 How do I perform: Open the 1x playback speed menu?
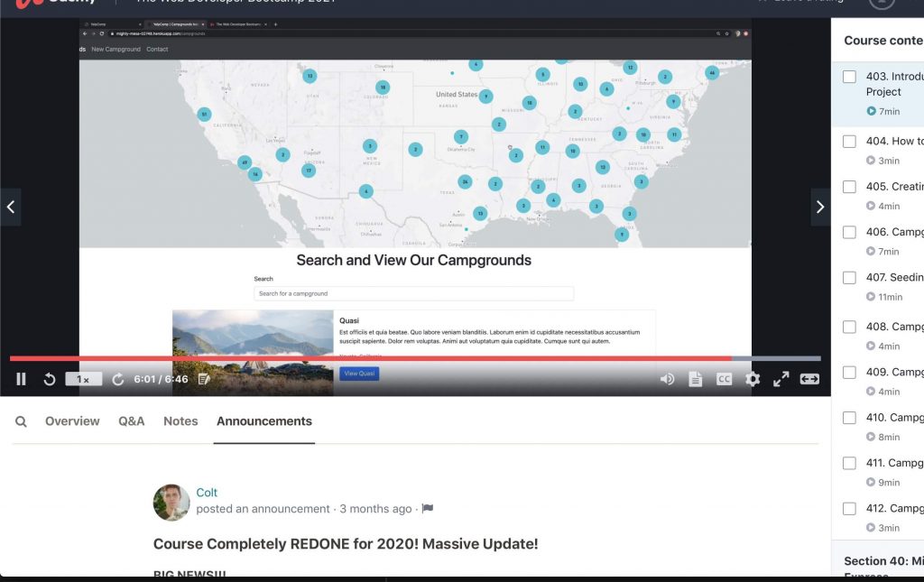[x=83, y=379]
